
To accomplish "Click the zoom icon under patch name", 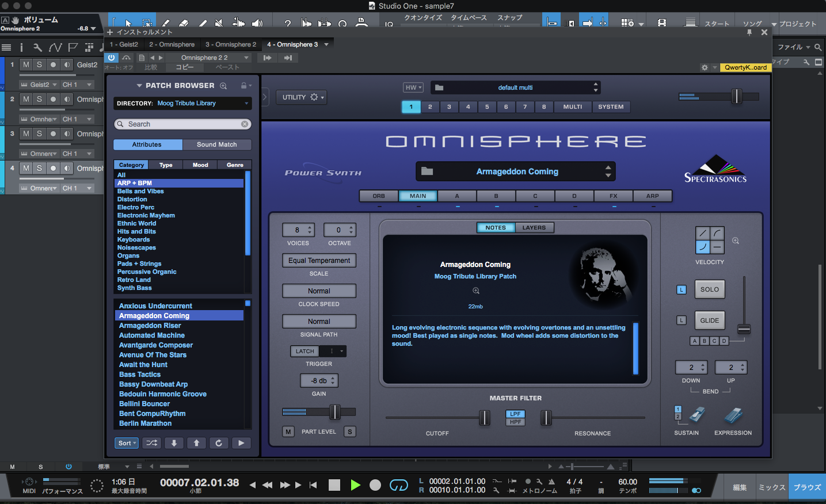I will 476,291.
